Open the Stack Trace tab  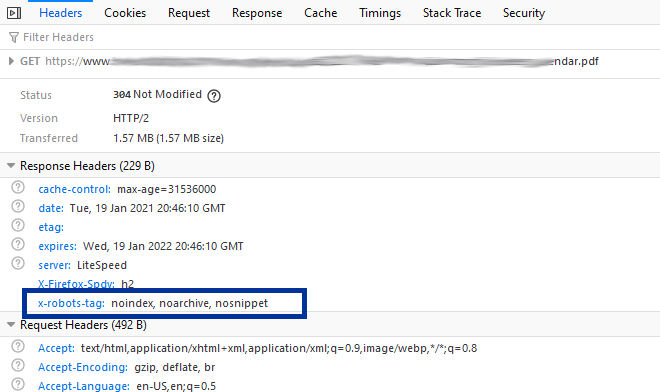coord(452,13)
